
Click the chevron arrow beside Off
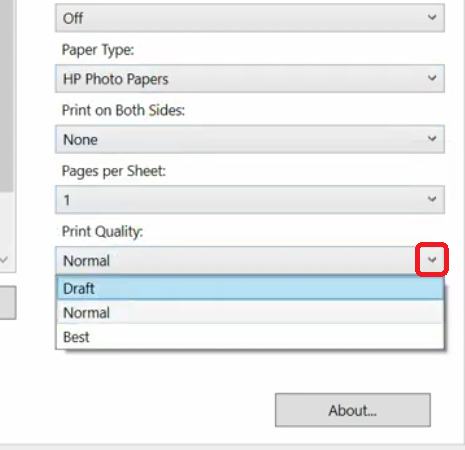(432, 17)
